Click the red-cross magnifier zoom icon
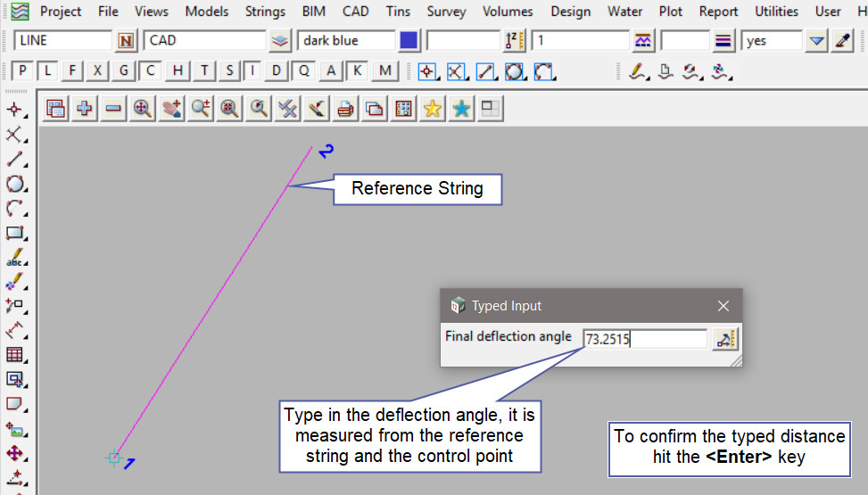 (229, 109)
